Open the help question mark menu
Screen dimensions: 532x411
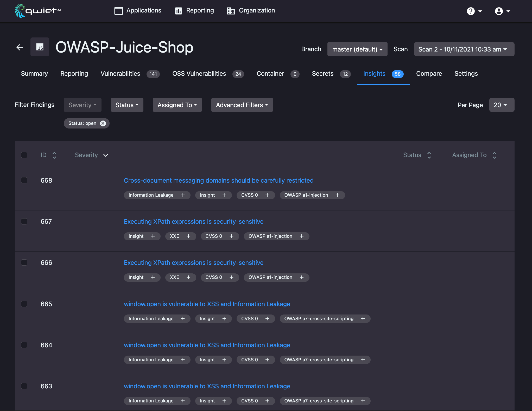coord(474,11)
